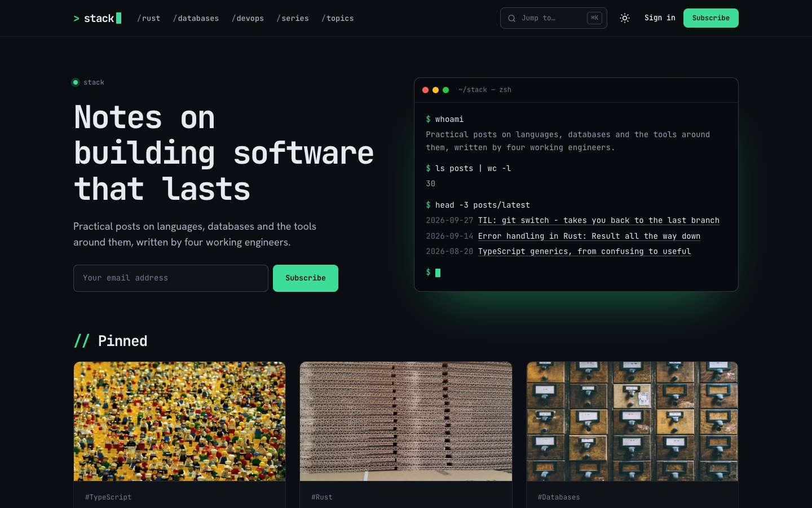The height and width of the screenshot is (508, 812).
Task: Open the pinned card catalog drawers thumbnail
Action: pos(632,422)
